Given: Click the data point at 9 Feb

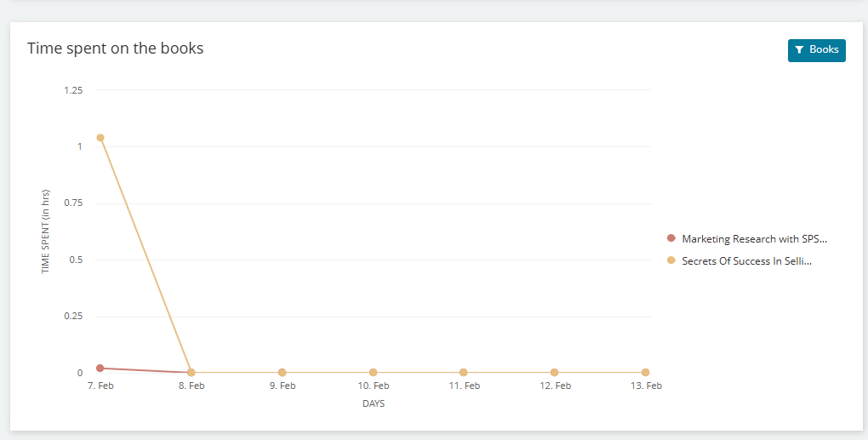Looking at the screenshot, I should [282, 373].
